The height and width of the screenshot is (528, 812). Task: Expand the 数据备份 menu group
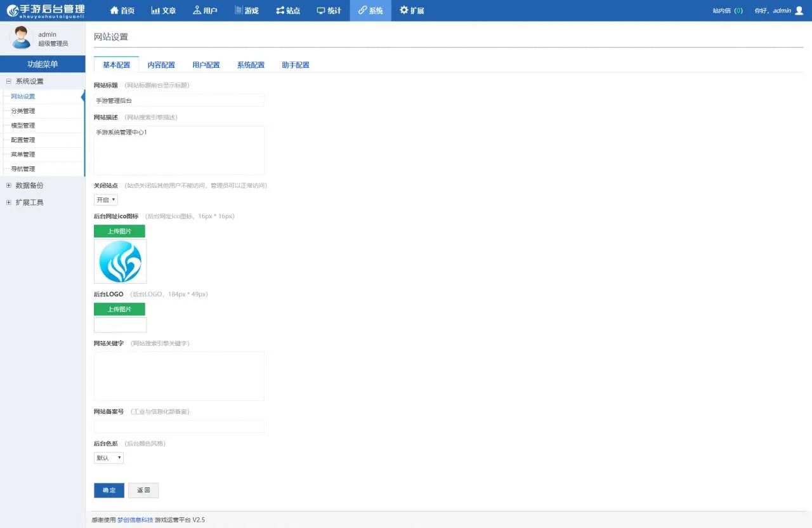coord(9,186)
